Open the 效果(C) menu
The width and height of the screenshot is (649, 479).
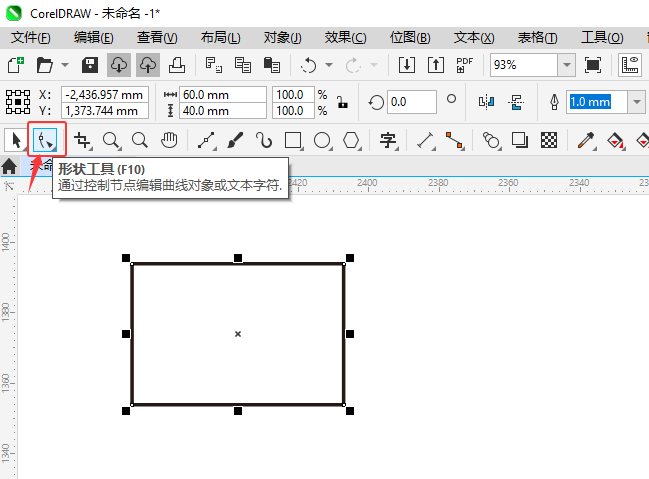[346, 38]
